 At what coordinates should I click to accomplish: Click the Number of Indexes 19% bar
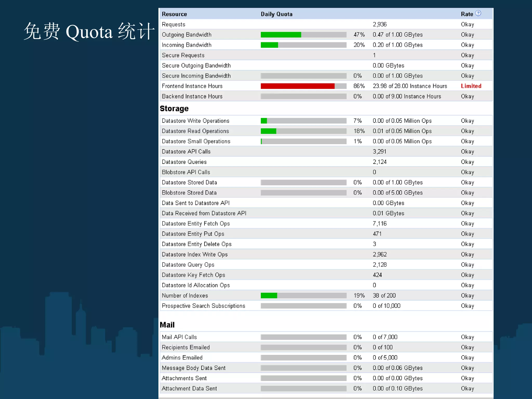coord(303,296)
